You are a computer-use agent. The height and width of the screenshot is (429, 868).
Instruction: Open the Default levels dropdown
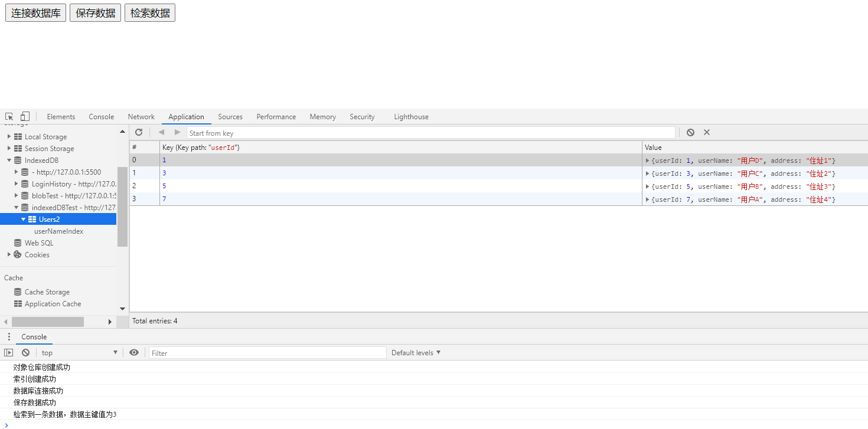click(416, 352)
